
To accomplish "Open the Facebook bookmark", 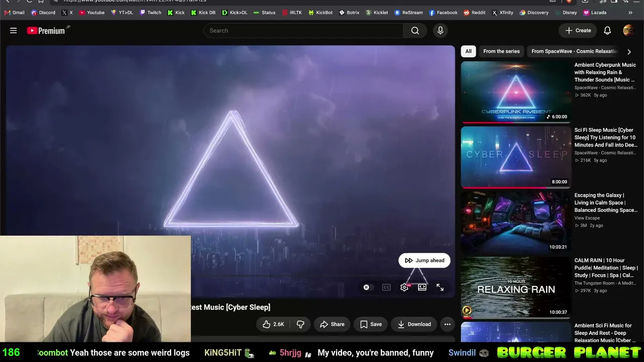I will [443, 13].
